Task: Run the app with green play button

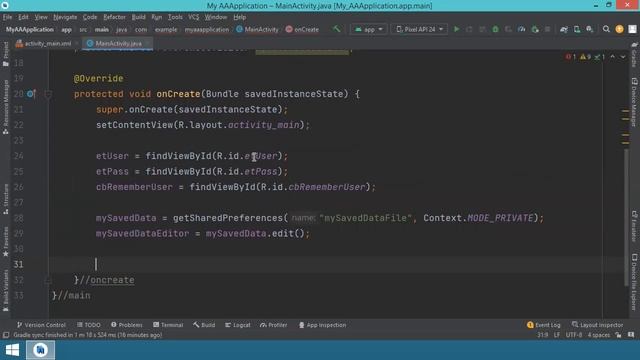Action: click(457, 29)
